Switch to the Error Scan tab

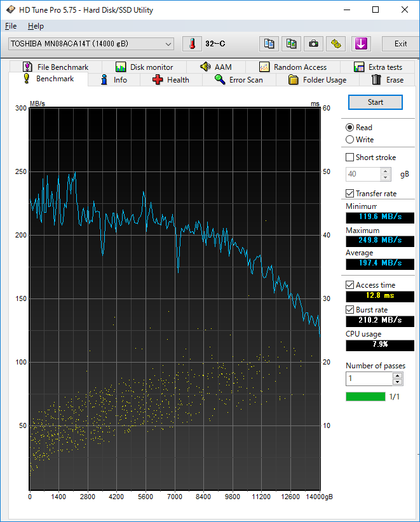[x=239, y=80]
